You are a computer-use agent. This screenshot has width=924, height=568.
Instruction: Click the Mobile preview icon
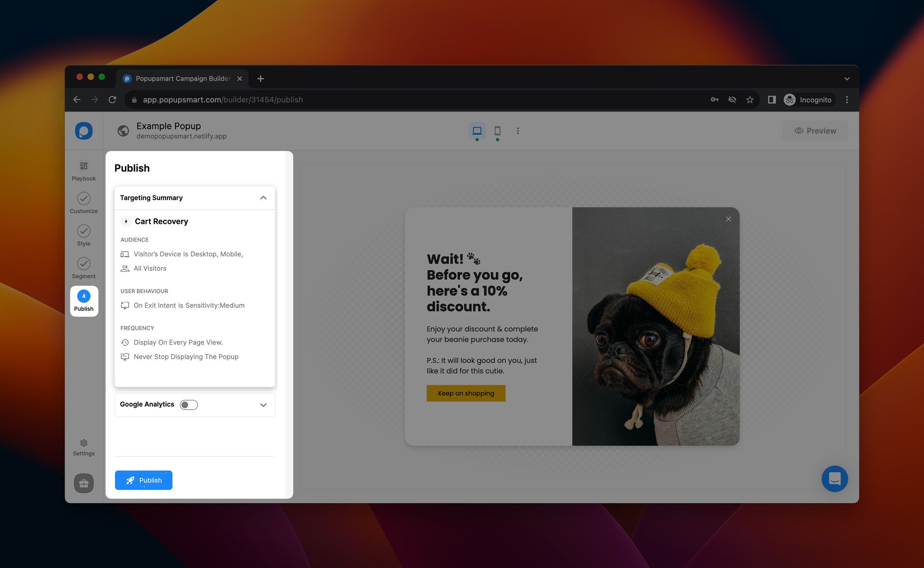point(497,131)
